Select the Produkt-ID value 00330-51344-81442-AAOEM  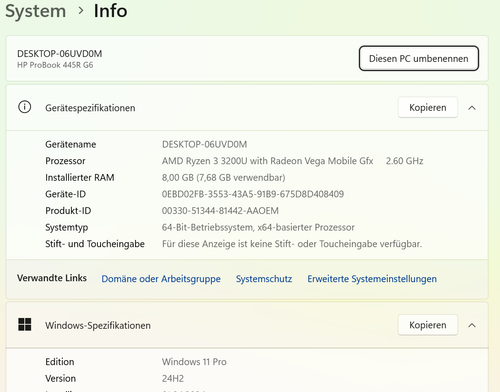coord(220,211)
